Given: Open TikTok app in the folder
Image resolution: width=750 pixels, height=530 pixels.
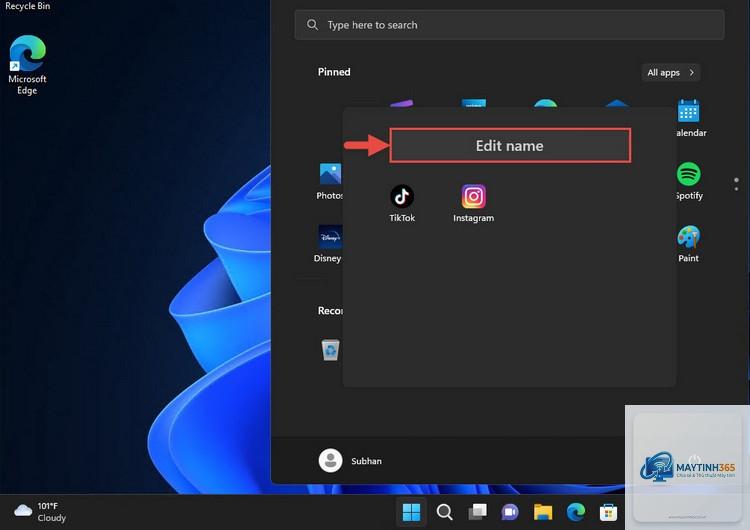Looking at the screenshot, I should [x=402, y=203].
